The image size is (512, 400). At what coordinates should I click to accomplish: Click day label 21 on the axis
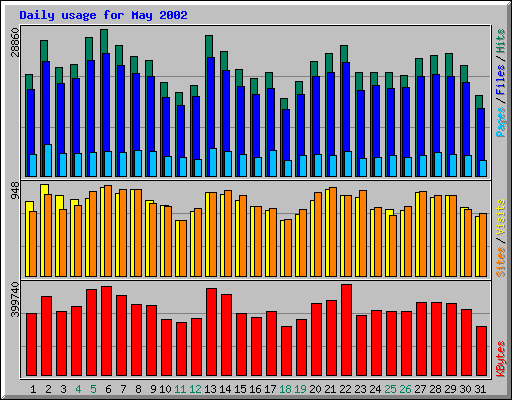tap(330, 389)
